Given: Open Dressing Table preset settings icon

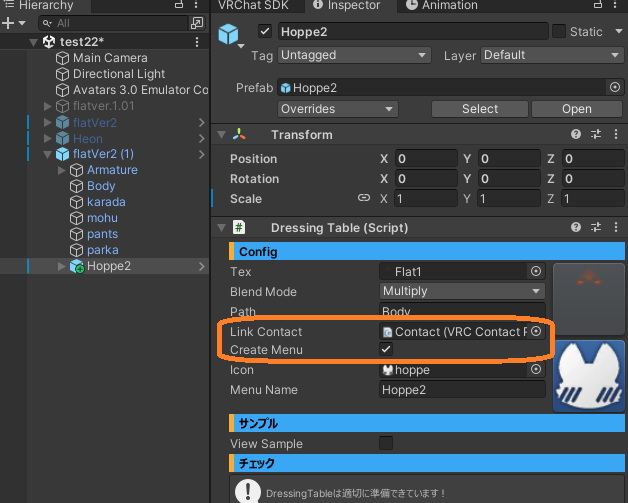Looking at the screenshot, I should (x=596, y=227).
